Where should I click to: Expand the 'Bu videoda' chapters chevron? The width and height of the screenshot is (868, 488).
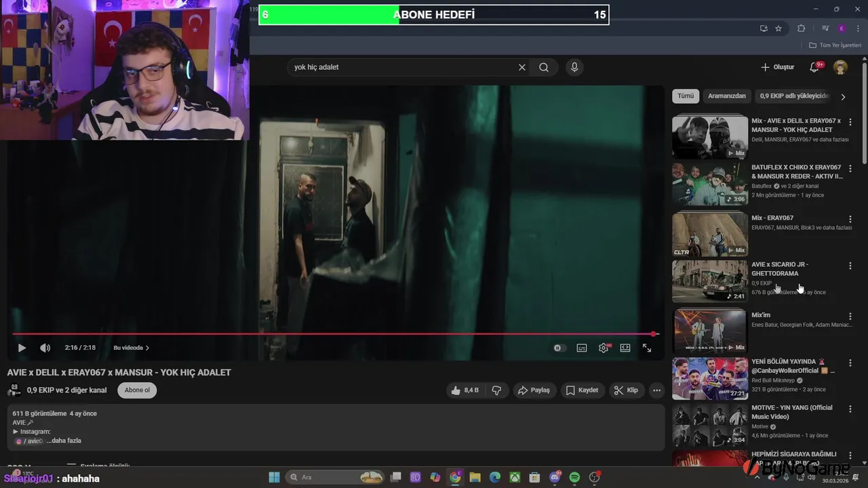click(147, 348)
